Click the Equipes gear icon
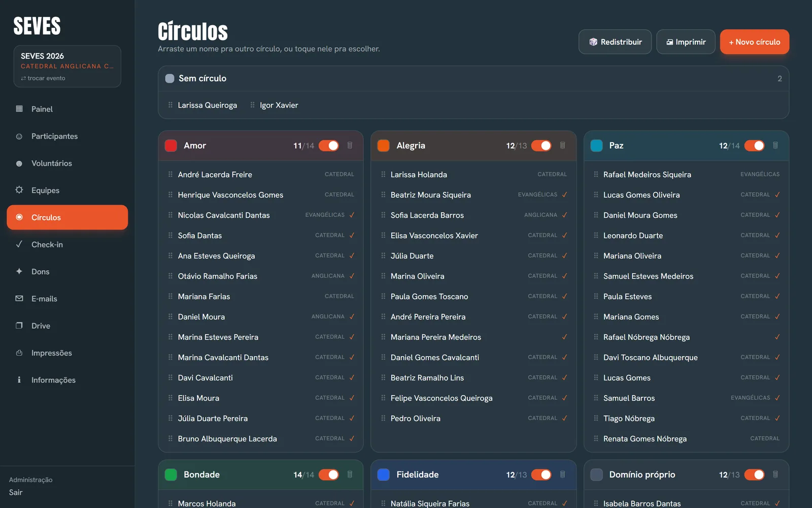812x508 pixels. point(19,190)
